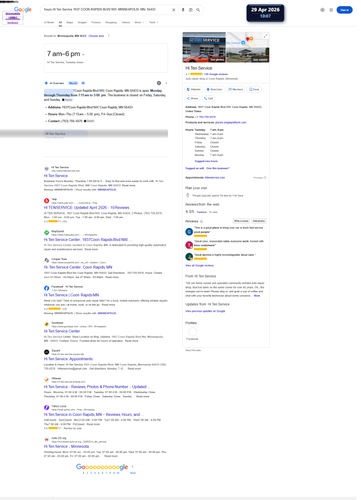Go to the Next results page
Viewport: 361px width, 500px height.
point(133,473)
